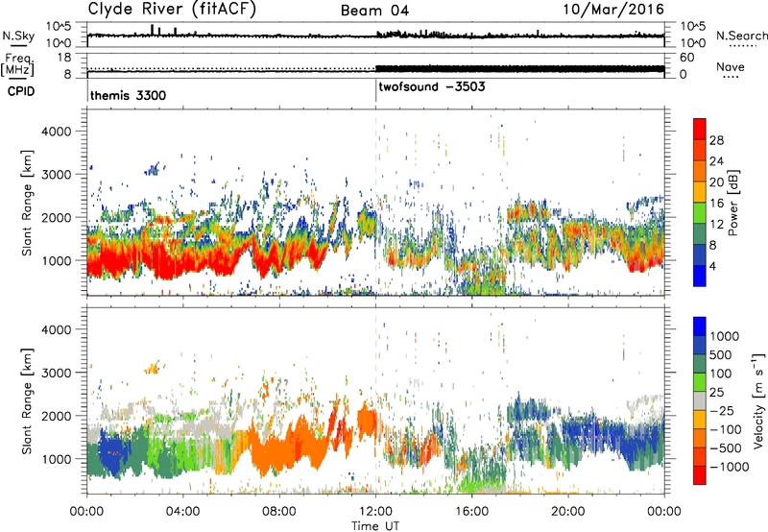
Task: Click the 'Beam 04' label
Action: click(374, 11)
